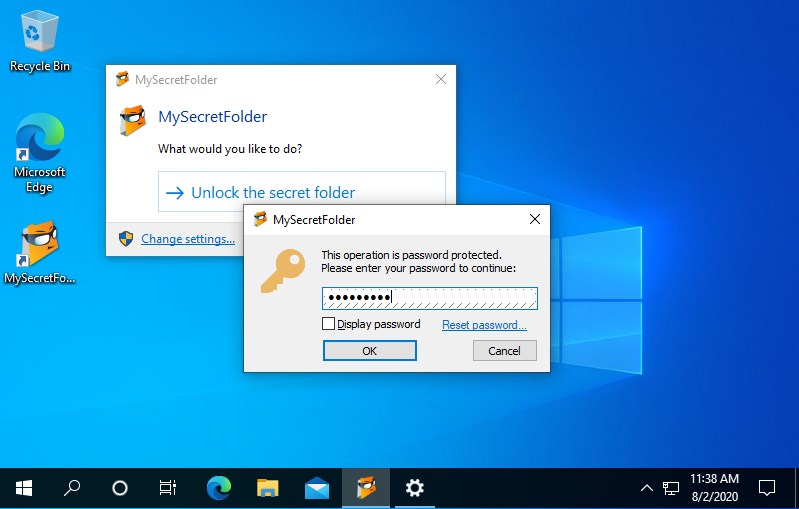Viewport: 799px width, 509px height.
Task: Open the Action Center notifications icon
Action: (767, 488)
